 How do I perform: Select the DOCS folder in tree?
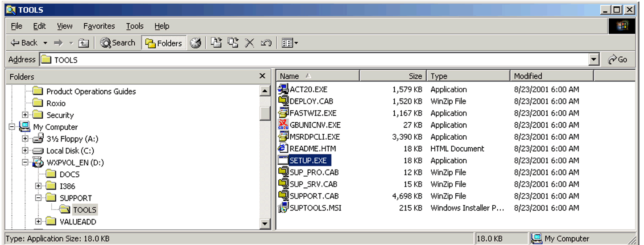pos(70,174)
